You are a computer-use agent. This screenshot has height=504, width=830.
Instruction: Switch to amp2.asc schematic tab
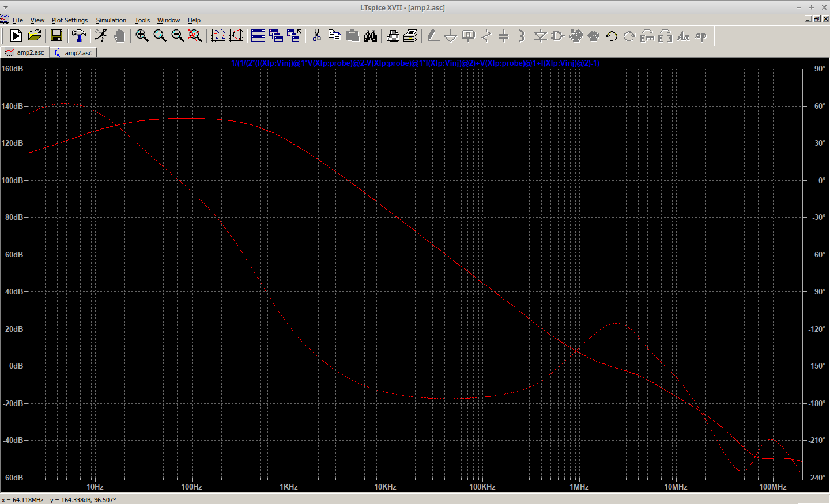click(73, 52)
